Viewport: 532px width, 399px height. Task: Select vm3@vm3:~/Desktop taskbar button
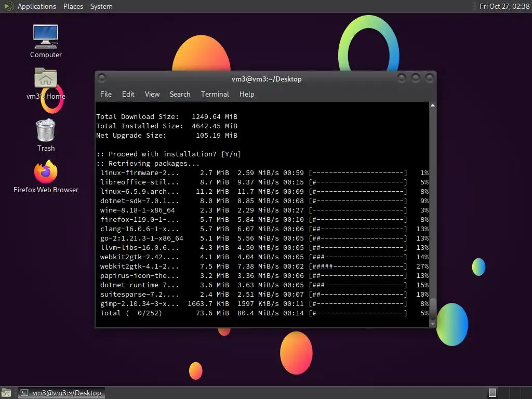(x=61, y=393)
